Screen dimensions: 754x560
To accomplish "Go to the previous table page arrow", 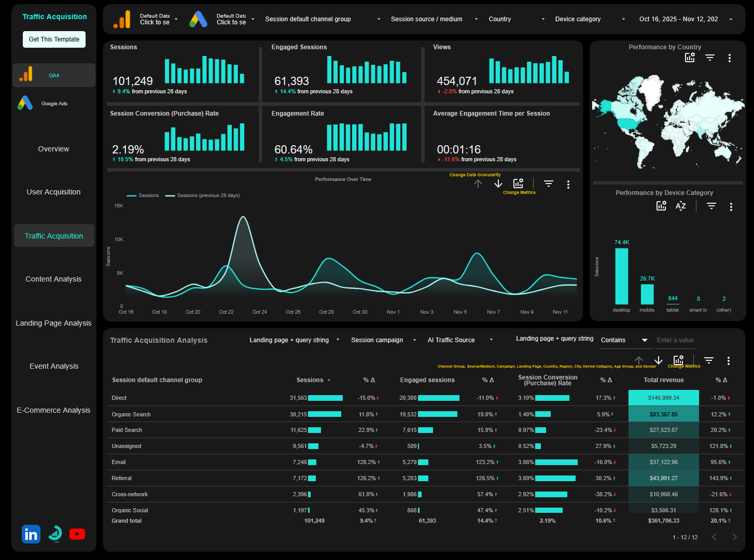I will coord(714,537).
